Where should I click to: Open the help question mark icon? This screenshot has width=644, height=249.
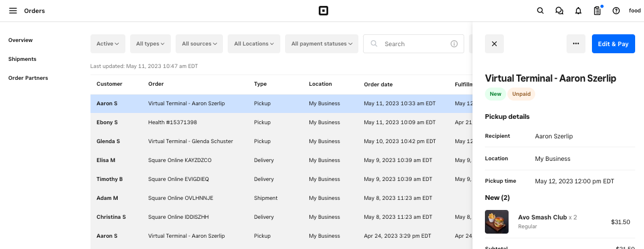pyautogui.click(x=616, y=11)
